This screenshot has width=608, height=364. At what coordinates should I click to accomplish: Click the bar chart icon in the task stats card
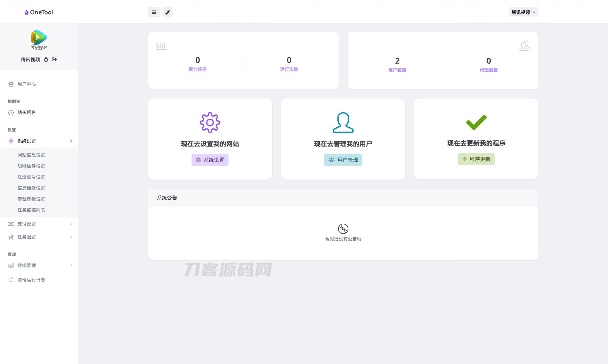tap(161, 46)
